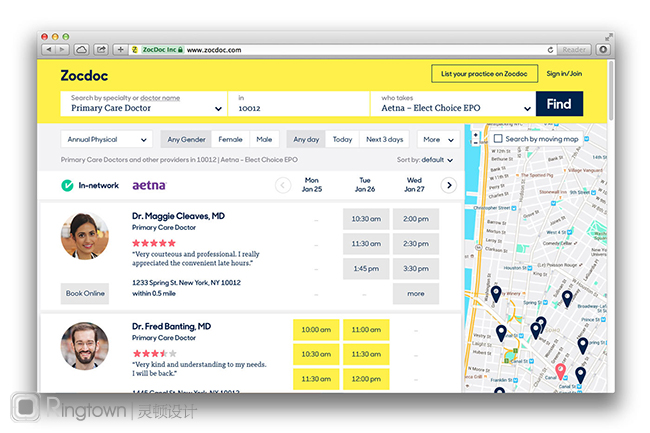Screen dimensions: 650x433
Task: Click the Mon Jan 25 column header
Action: pos(312,185)
